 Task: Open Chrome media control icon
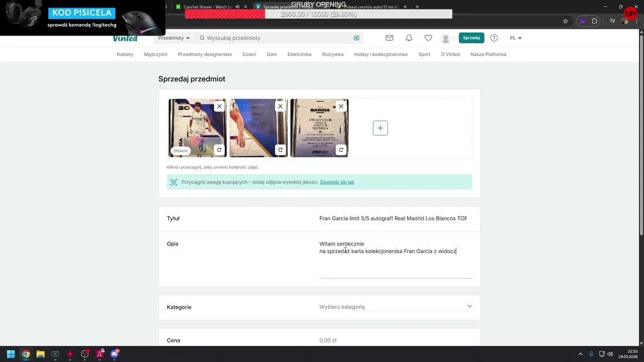tap(612, 21)
